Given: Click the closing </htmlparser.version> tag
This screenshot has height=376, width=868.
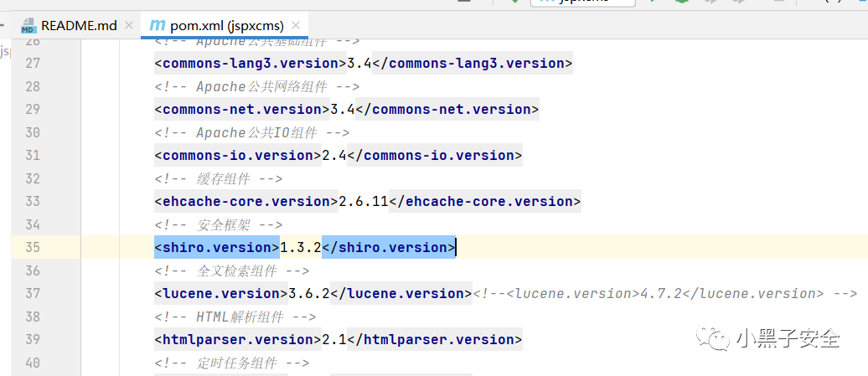Looking at the screenshot, I should pyautogui.click(x=435, y=339).
